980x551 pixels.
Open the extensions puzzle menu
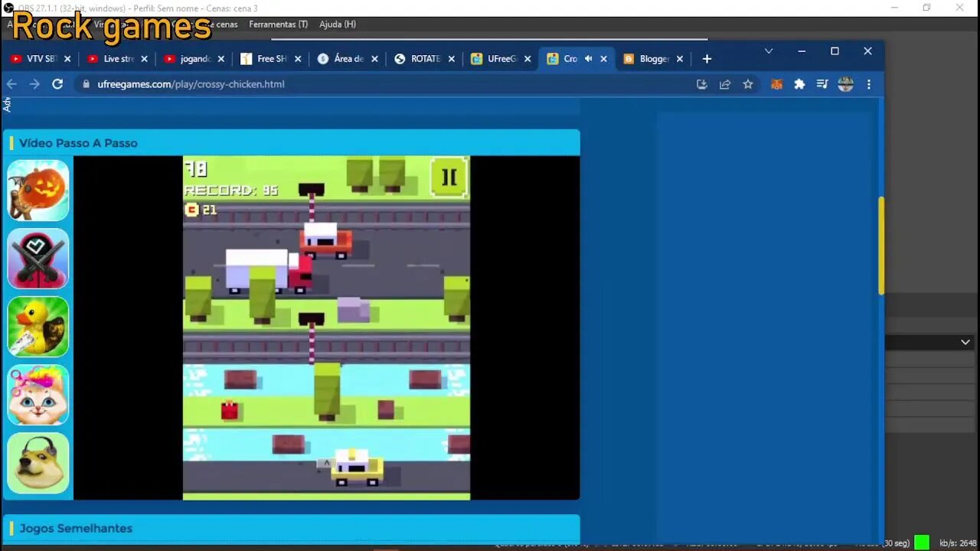[799, 84]
